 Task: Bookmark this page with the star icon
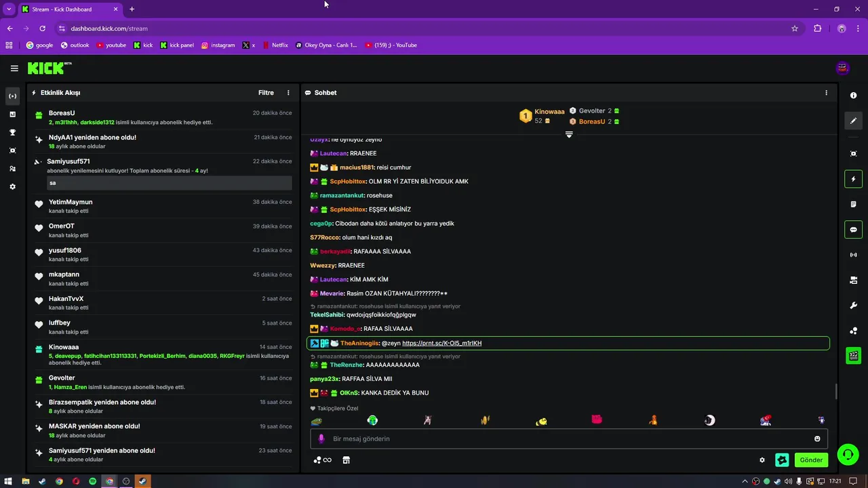[x=795, y=28]
